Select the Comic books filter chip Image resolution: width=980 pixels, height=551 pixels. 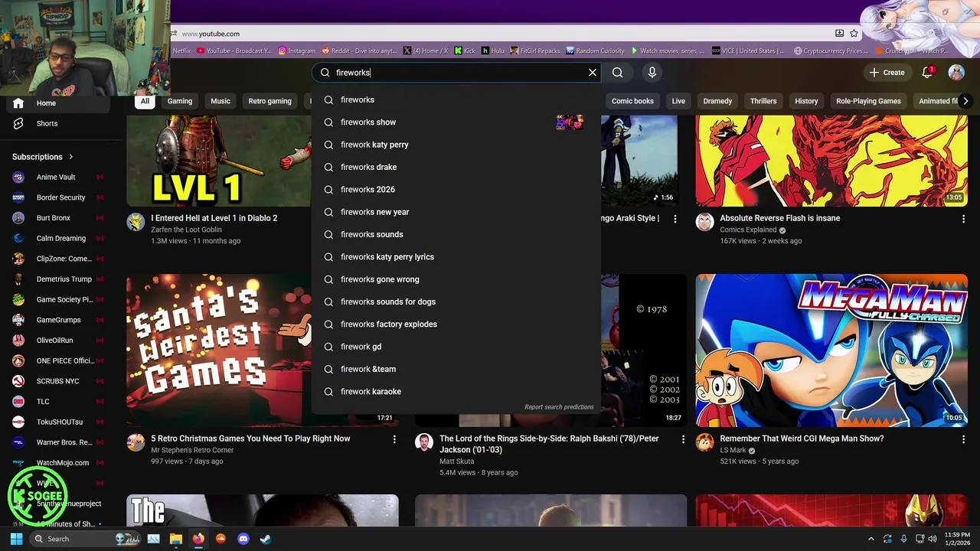(x=632, y=101)
